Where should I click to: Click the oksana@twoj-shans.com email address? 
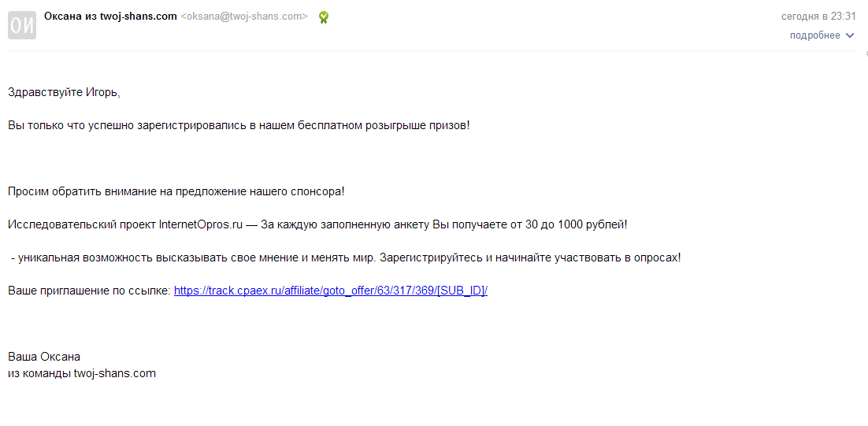244,17
